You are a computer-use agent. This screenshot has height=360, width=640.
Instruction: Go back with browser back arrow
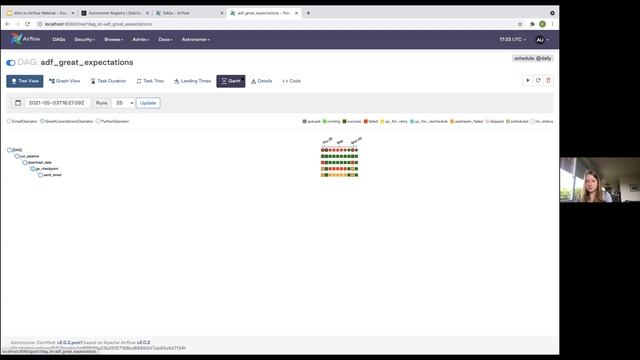tap(7, 24)
